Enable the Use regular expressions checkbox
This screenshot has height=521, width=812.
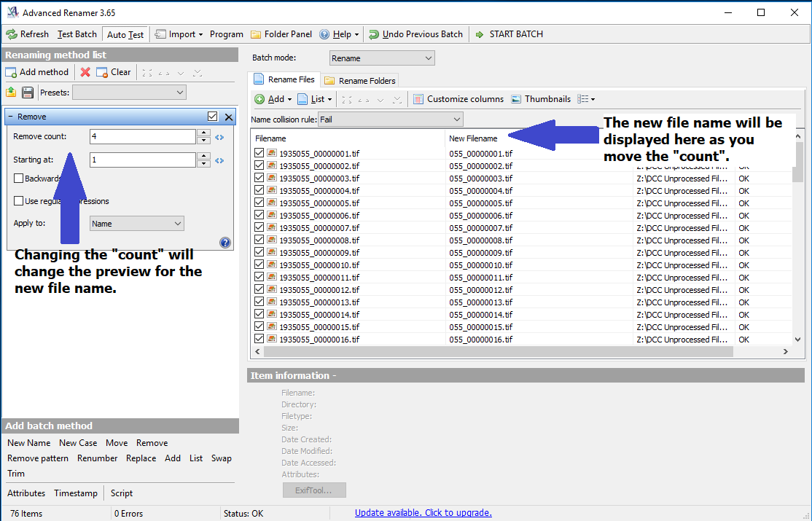(19, 201)
